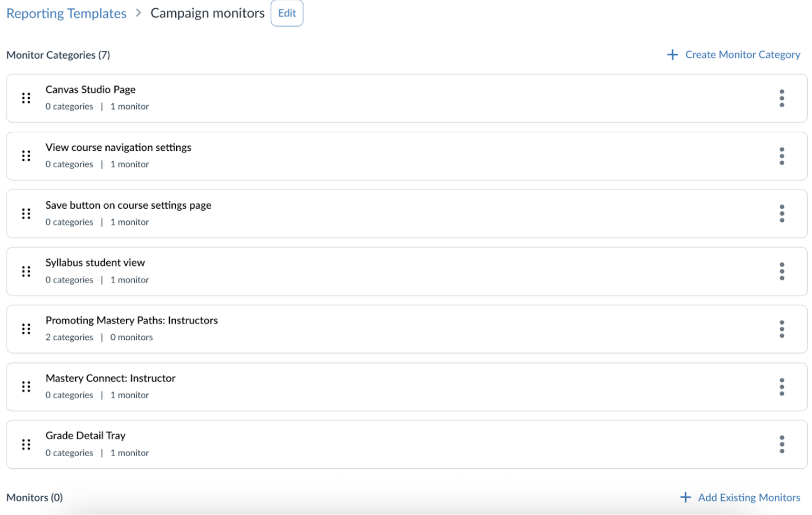
Task: Click the drag handle beside Mastery Connect: Instructor
Action: tap(26, 387)
